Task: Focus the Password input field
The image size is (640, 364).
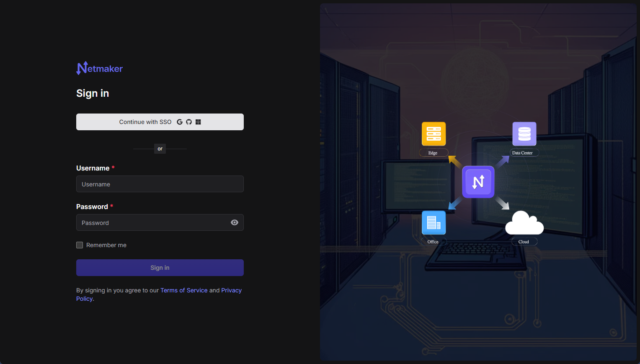Action: [x=160, y=222]
